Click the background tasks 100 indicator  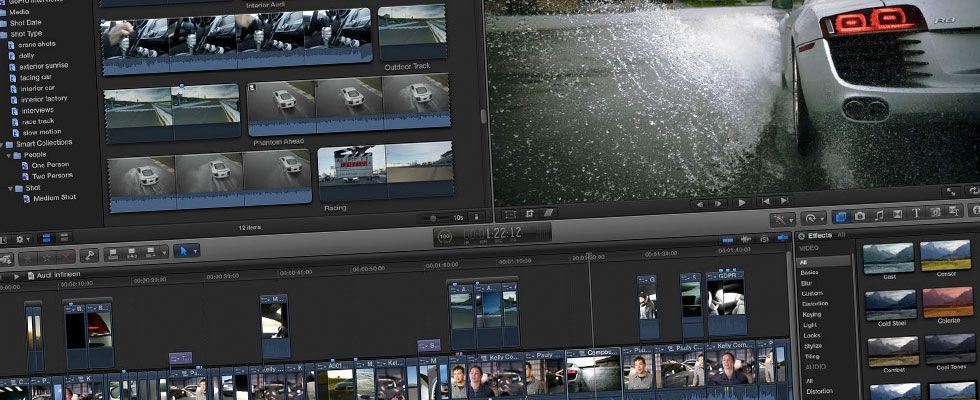point(445,237)
